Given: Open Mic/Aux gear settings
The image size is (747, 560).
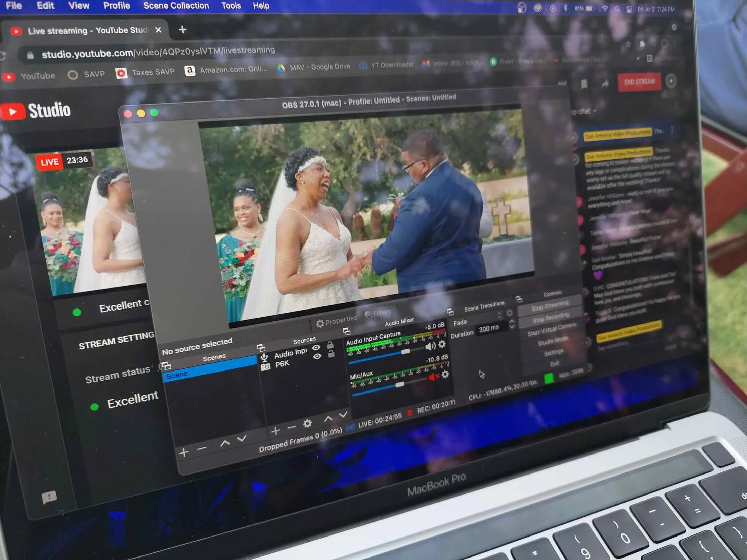Looking at the screenshot, I should click(x=445, y=374).
